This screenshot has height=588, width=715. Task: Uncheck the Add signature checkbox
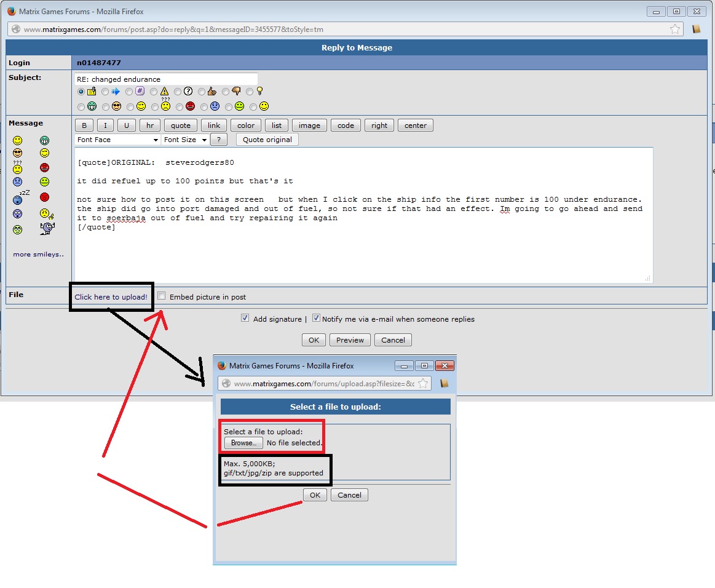pos(245,318)
